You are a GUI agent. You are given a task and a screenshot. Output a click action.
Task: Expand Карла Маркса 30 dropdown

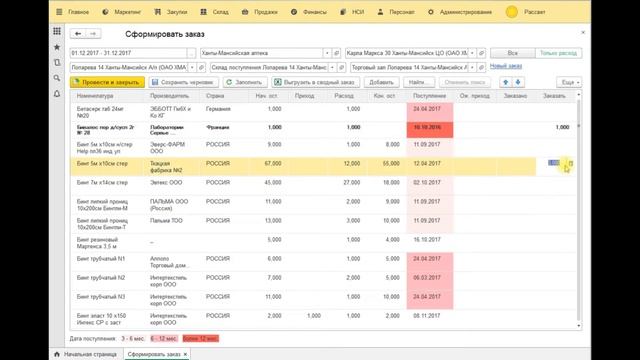pos(472,53)
